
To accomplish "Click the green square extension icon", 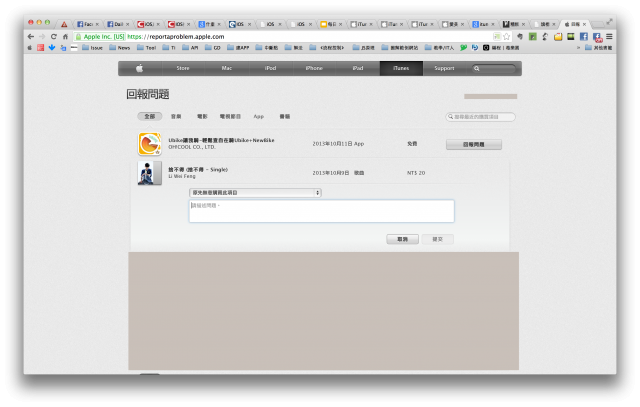I will coord(533,36).
